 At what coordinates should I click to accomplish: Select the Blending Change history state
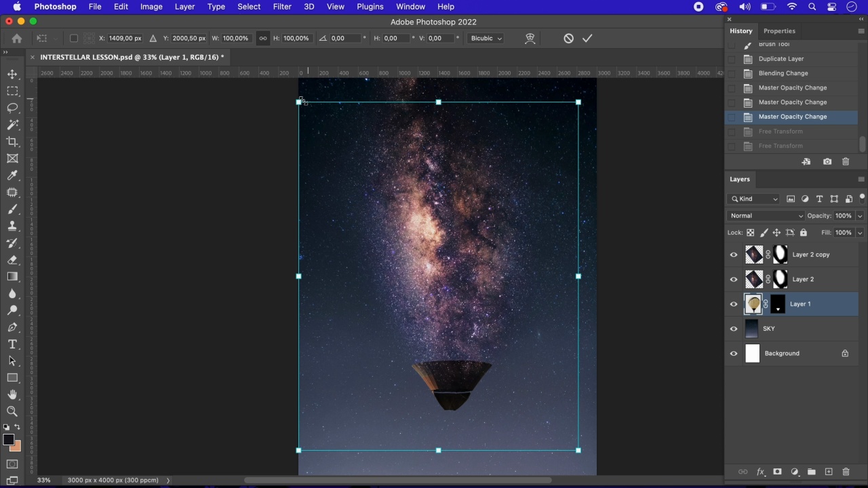point(783,73)
